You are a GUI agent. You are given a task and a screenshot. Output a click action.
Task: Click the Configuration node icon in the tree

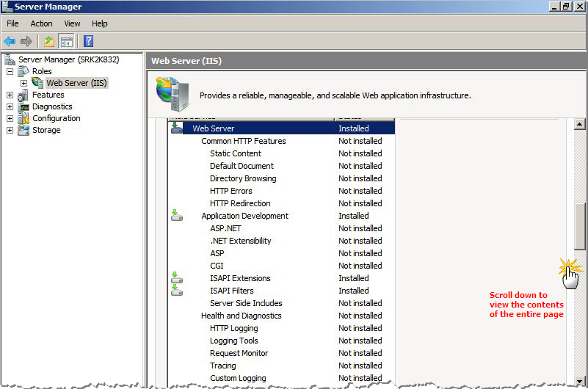click(23, 118)
